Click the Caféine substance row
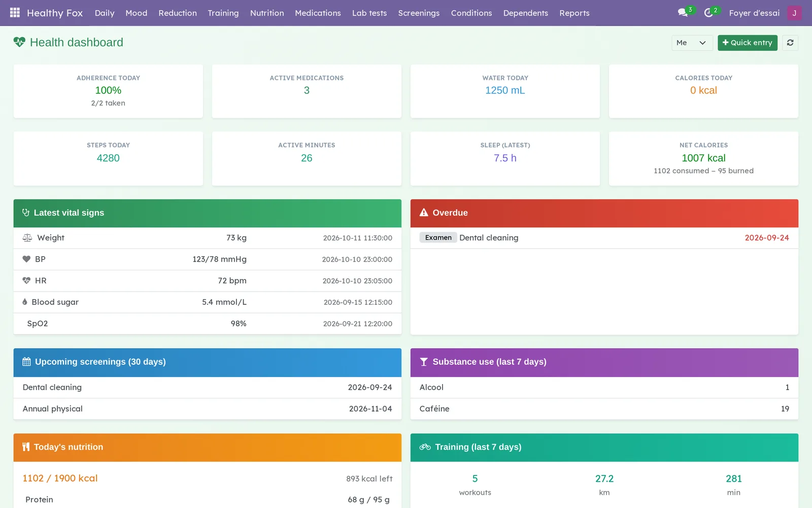The image size is (812, 508). [604, 409]
